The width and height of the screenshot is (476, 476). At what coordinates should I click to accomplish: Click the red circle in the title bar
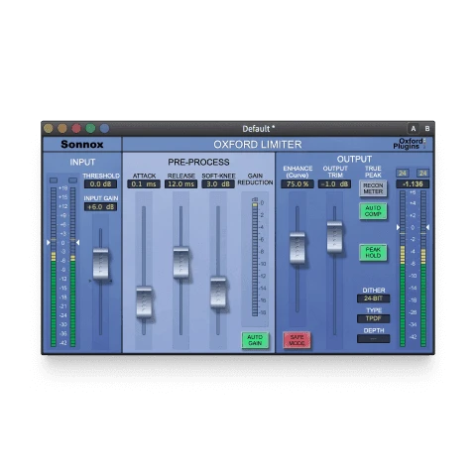click(x=76, y=128)
